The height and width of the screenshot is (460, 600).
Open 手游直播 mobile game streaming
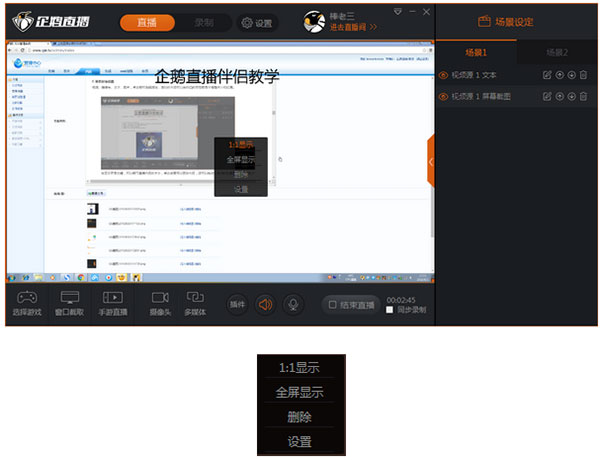coord(113,304)
